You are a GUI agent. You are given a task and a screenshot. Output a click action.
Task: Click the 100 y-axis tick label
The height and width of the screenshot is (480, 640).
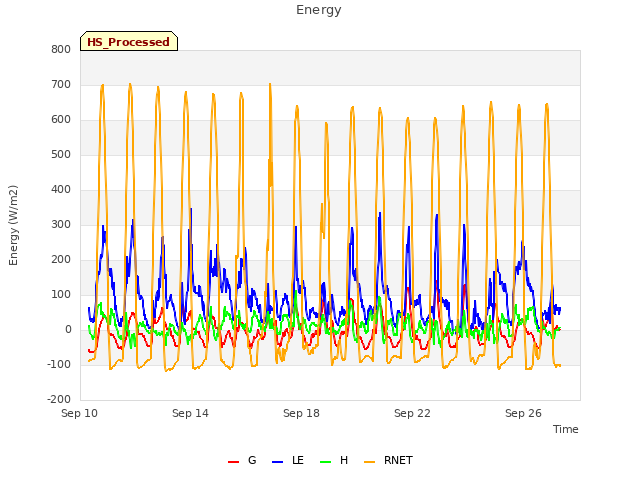point(61,295)
